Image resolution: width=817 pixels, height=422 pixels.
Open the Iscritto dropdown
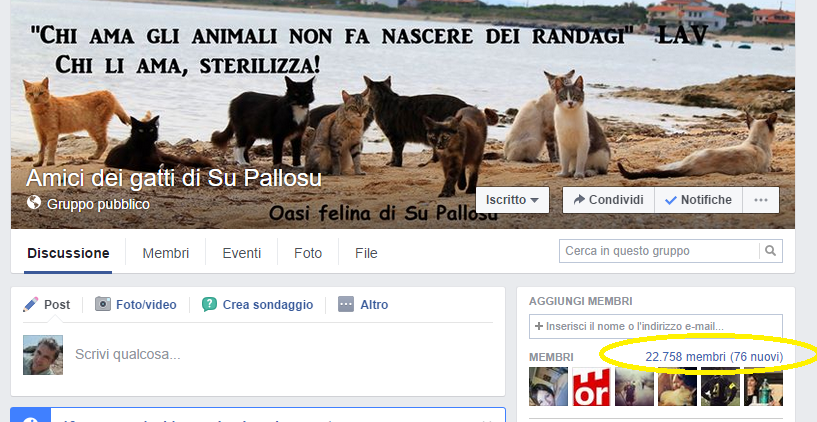[512, 200]
